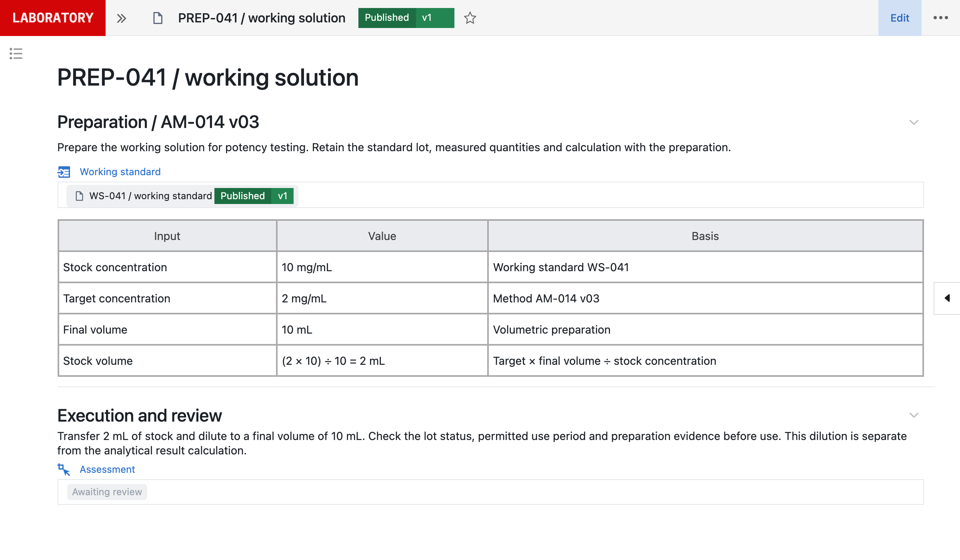Click the 10 mg/mL value cell

tap(382, 267)
